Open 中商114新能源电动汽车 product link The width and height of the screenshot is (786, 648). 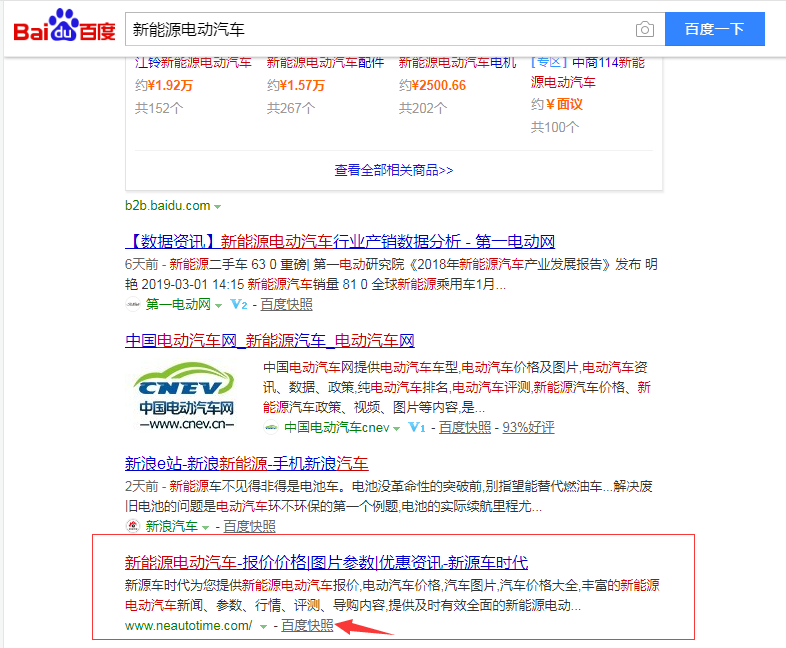(x=587, y=72)
